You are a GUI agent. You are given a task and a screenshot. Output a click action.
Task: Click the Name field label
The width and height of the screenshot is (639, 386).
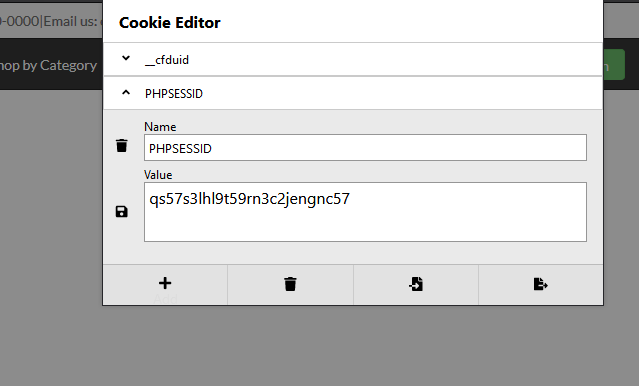(160, 127)
